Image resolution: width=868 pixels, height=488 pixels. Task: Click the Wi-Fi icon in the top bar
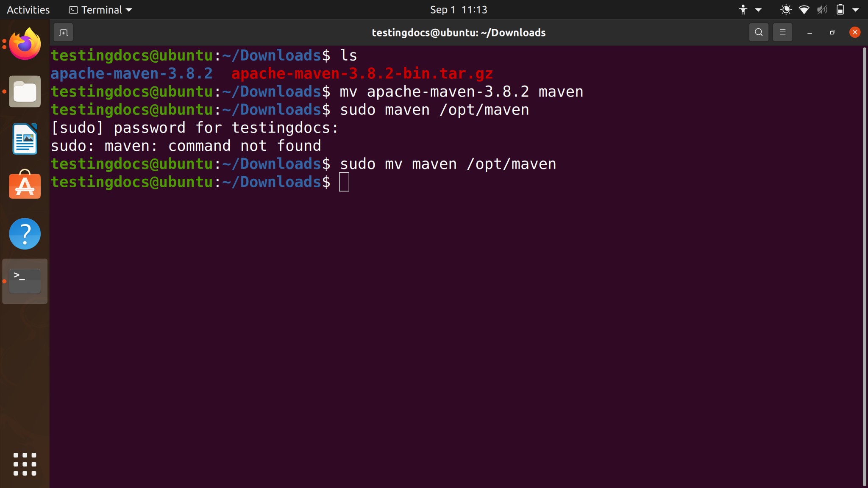tap(804, 9)
